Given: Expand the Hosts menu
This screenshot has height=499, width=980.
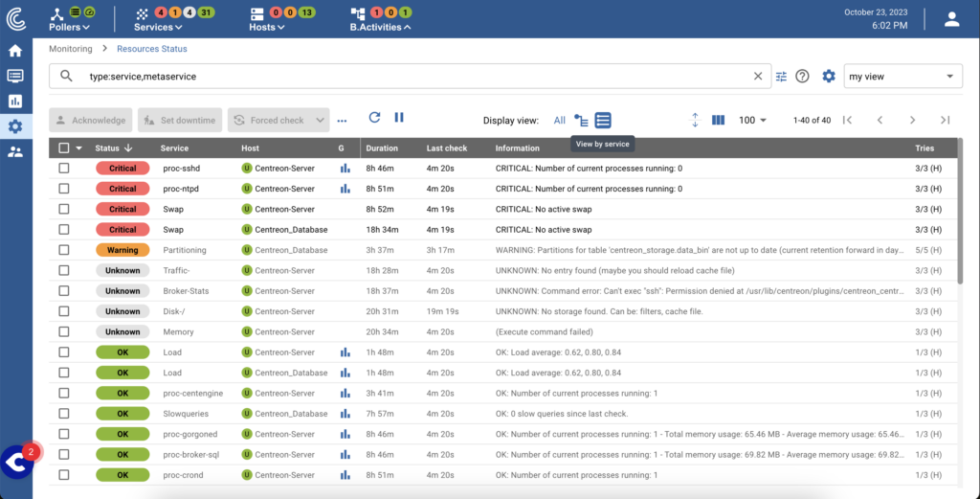Looking at the screenshot, I should 267,27.
